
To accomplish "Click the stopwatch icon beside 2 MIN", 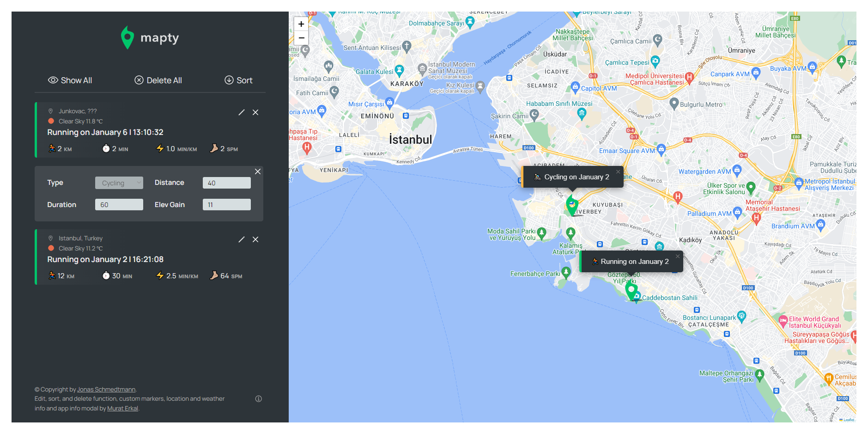I will 106,148.
